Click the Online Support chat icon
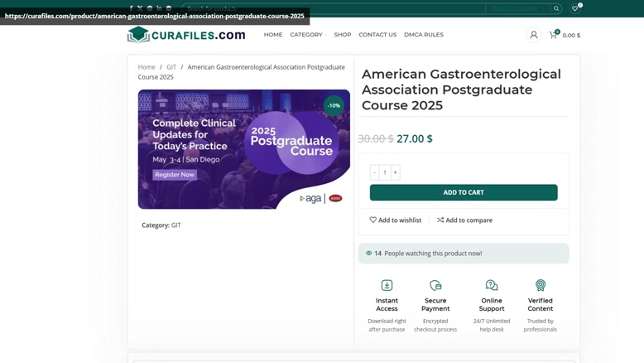 tap(492, 285)
